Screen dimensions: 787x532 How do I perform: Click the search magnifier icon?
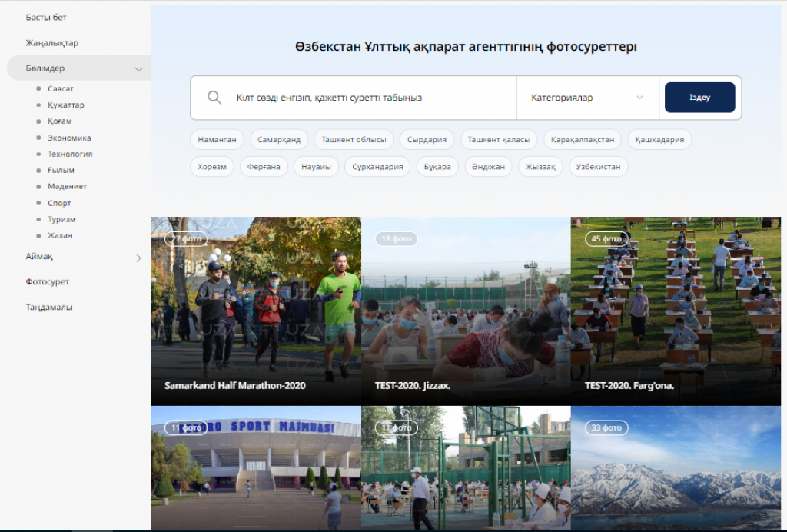214,98
